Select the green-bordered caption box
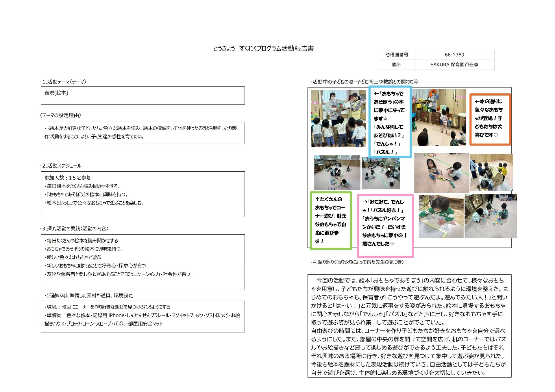The width and height of the screenshot is (555, 392). tap(330, 220)
